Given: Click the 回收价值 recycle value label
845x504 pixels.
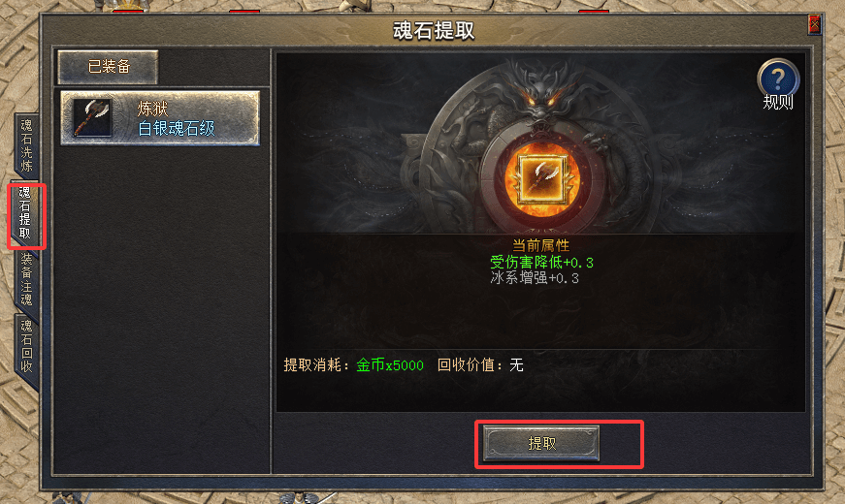Looking at the screenshot, I should click(x=466, y=365).
